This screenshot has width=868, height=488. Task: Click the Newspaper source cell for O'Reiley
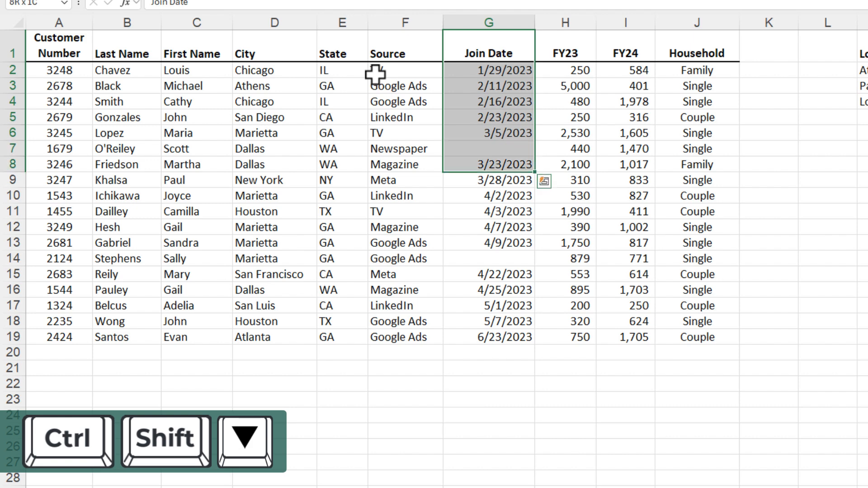[398, 149]
